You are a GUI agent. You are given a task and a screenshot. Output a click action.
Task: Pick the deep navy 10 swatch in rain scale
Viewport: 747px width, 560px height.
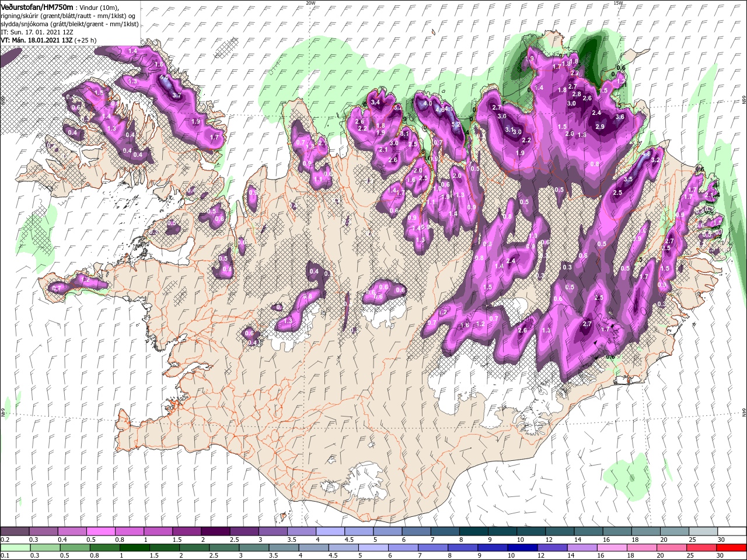(x=522, y=547)
